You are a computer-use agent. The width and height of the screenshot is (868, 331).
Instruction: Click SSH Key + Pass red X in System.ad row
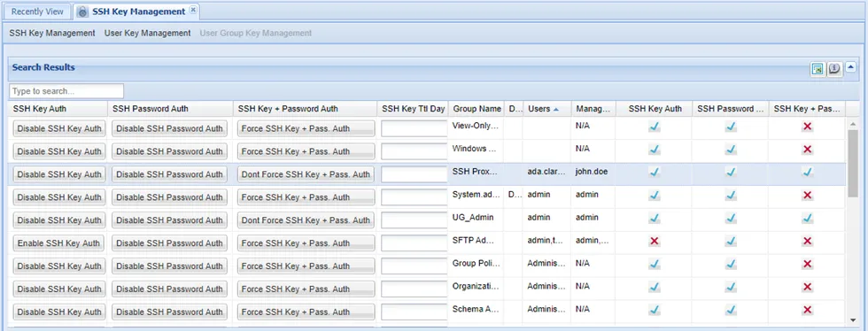807,195
